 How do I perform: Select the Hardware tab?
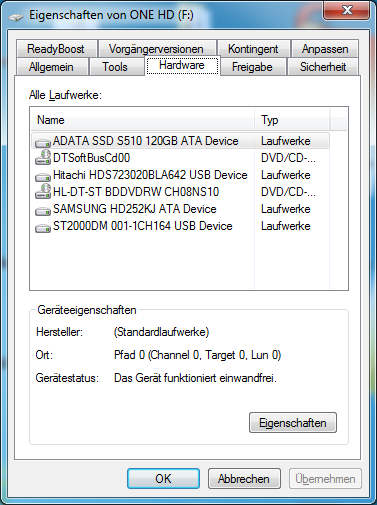point(182,65)
